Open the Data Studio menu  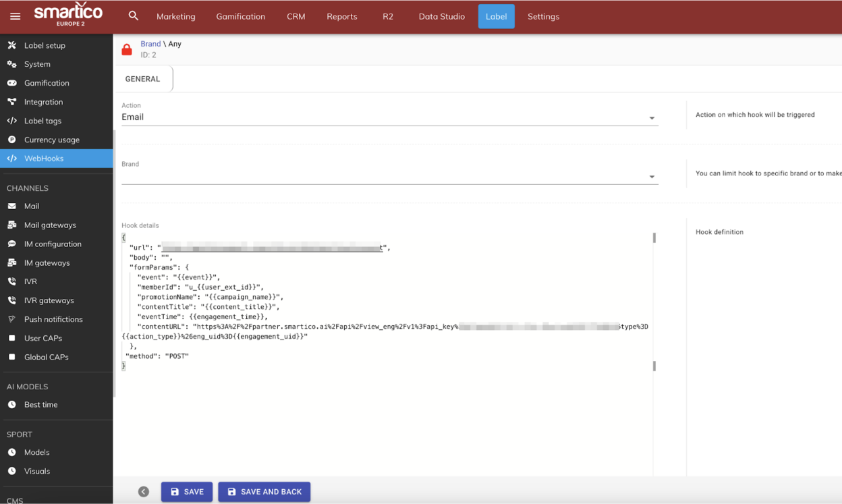[x=441, y=16]
